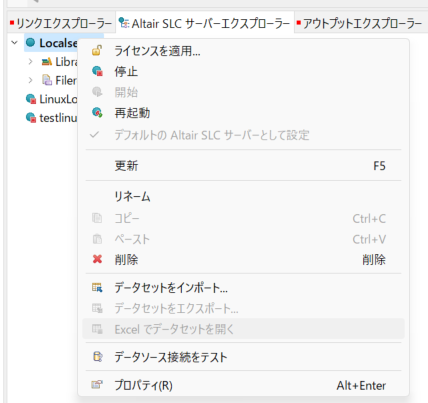Click the プロパティ(R) icon
The image size is (428, 403).
tap(97, 385)
